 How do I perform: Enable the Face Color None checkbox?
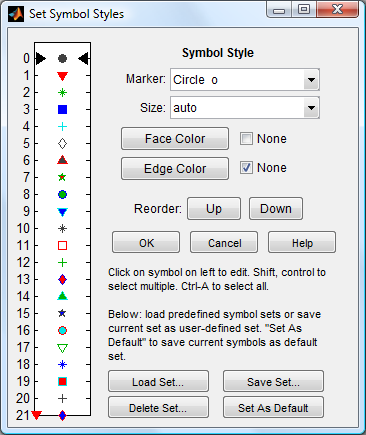pos(246,139)
